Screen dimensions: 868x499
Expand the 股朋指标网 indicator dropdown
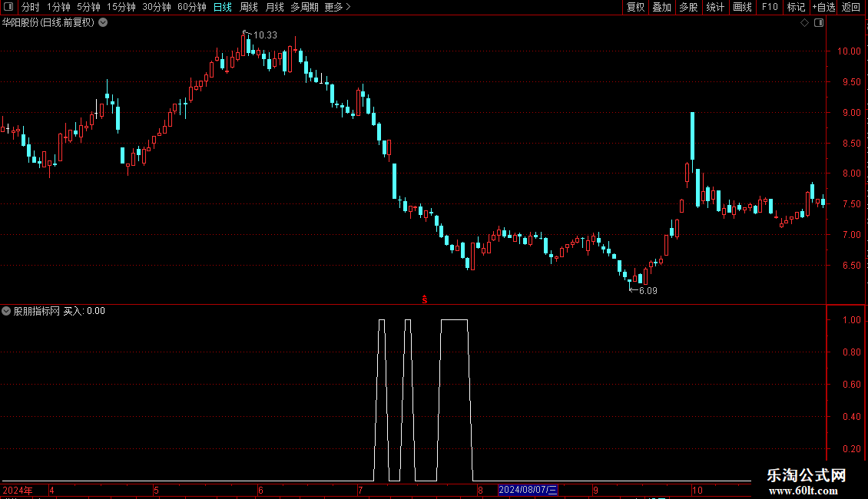pos(6,311)
